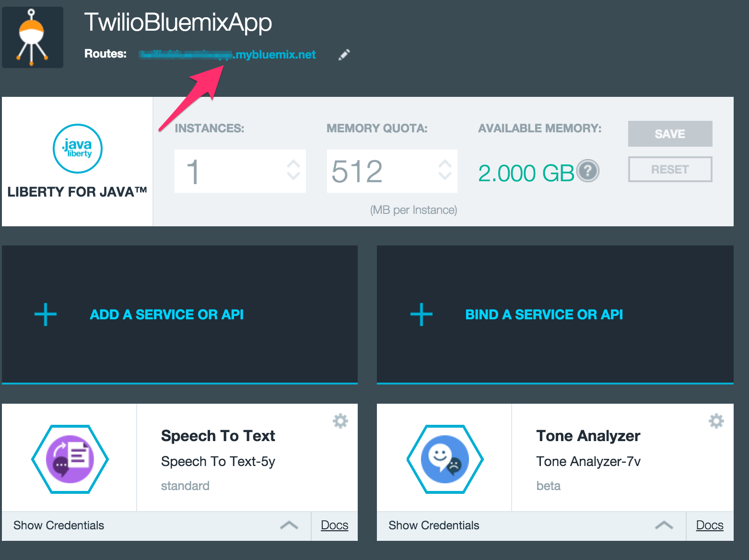
Task: Open the Speech To Text service title
Action: 218,436
